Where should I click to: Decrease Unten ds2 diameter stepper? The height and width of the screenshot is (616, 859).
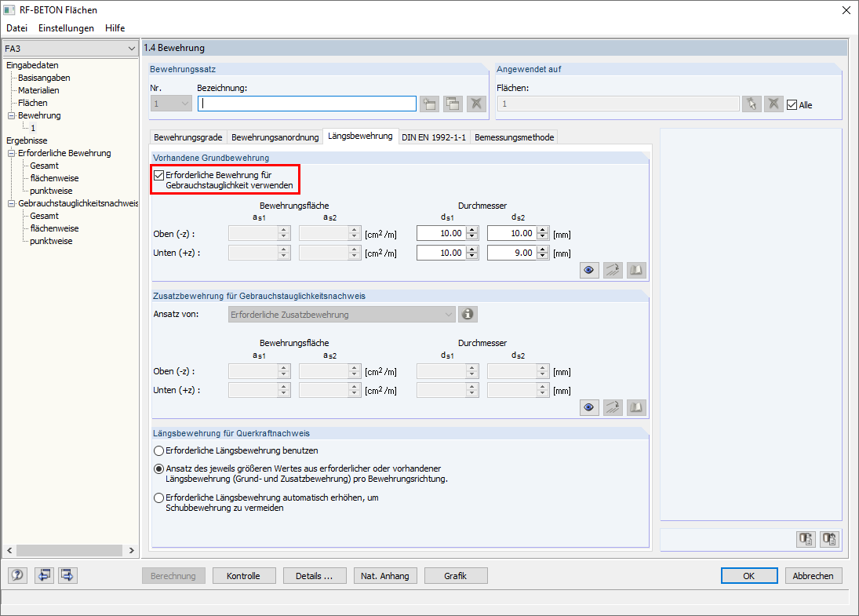point(542,256)
